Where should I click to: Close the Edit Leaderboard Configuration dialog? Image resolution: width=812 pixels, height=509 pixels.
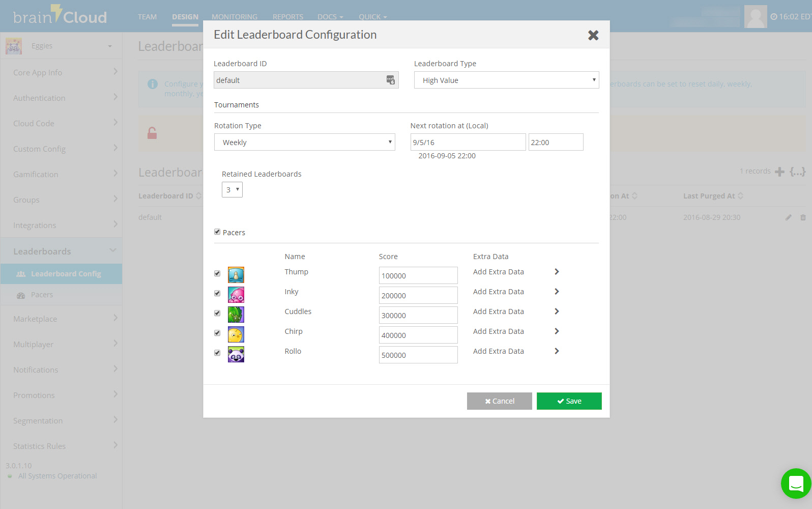(x=593, y=35)
